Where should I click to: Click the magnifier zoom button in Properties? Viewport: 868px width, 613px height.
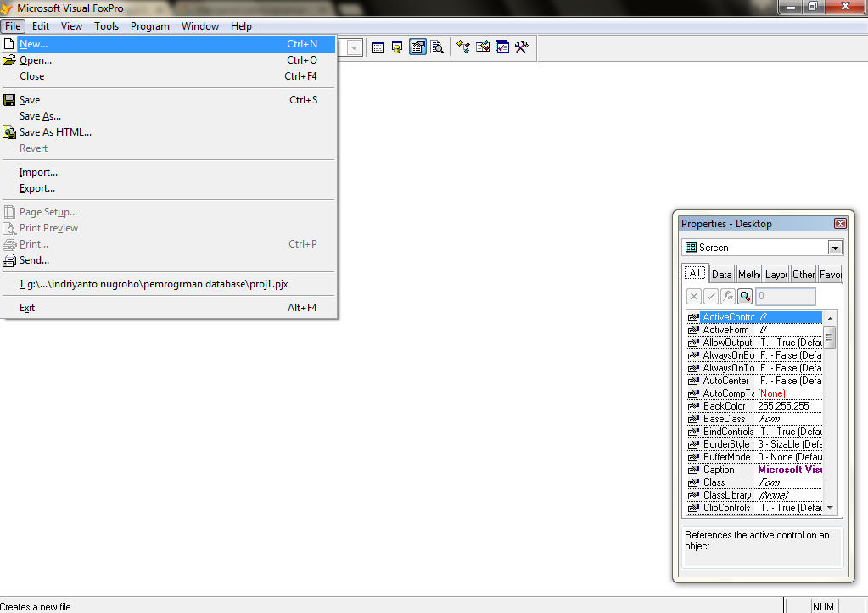click(x=745, y=297)
